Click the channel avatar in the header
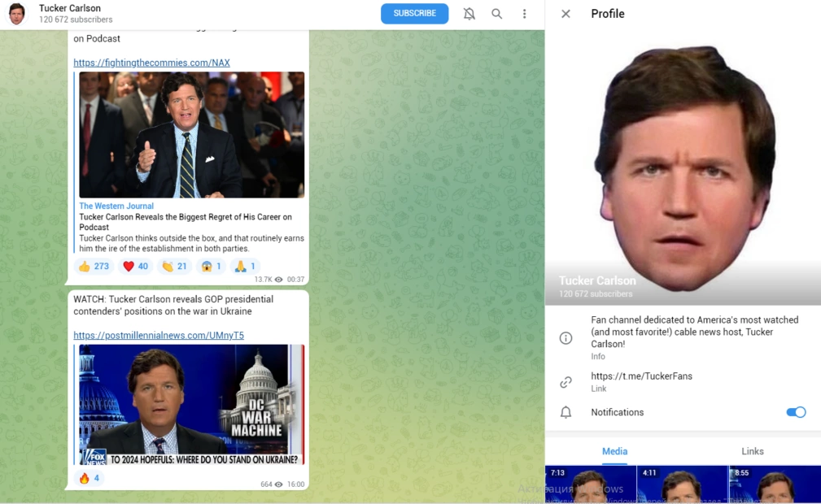The image size is (821, 504). click(17, 14)
